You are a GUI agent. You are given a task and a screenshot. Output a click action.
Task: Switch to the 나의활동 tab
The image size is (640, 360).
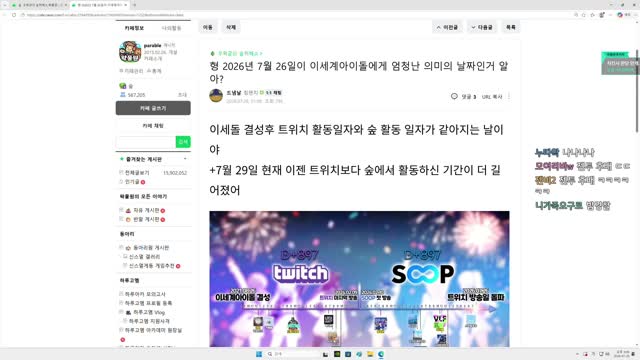coord(171,28)
